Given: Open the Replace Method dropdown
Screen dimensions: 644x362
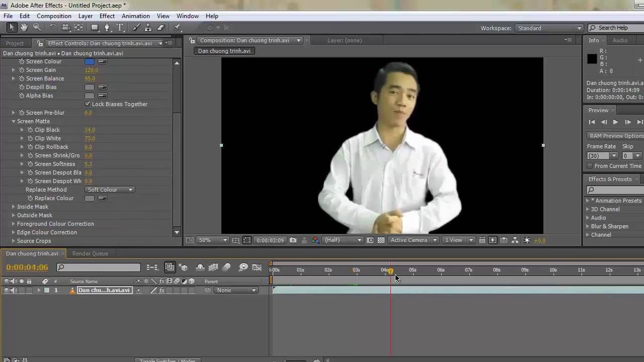Looking at the screenshot, I should [x=110, y=190].
